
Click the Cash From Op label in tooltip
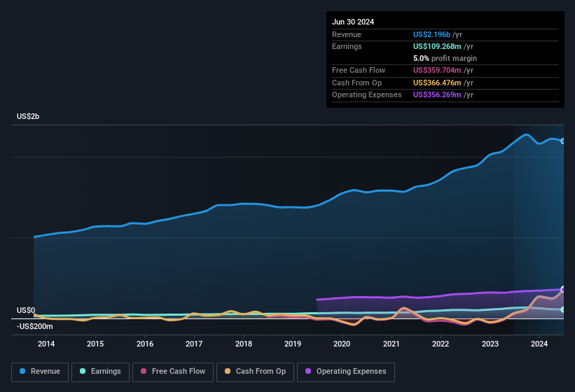(x=356, y=83)
